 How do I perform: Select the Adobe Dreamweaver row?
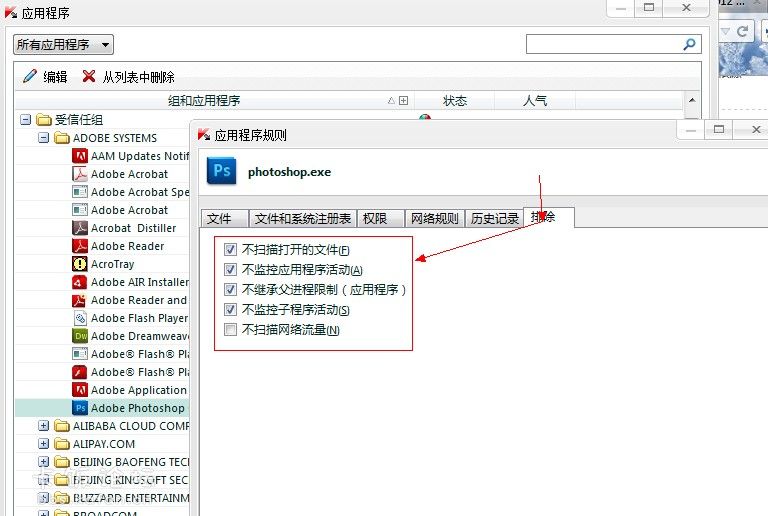102,336
